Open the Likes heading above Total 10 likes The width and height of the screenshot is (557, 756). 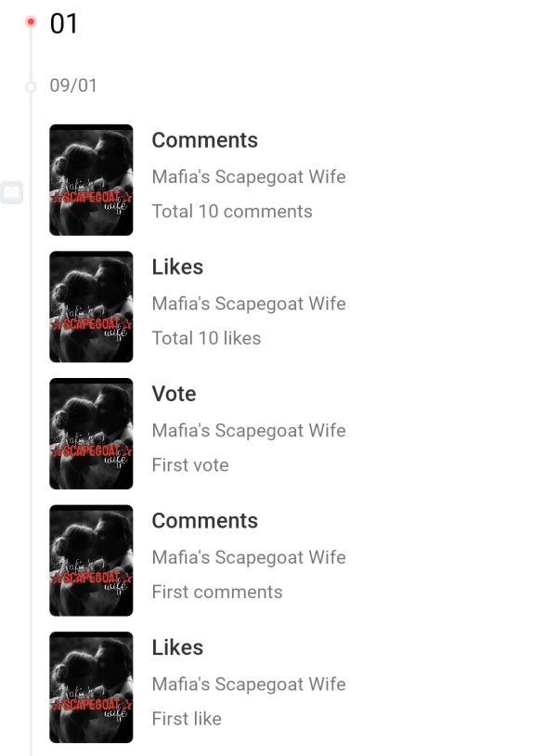(177, 267)
